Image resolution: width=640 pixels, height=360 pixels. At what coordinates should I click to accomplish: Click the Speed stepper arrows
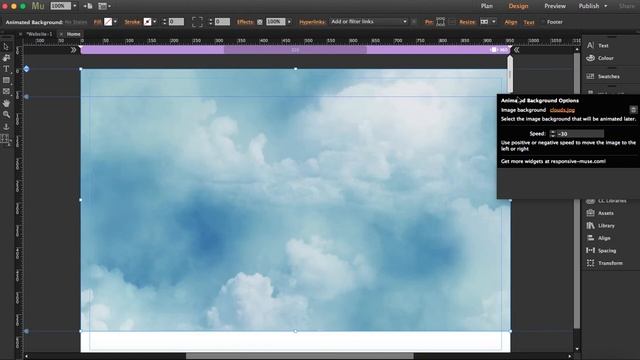(x=553, y=134)
